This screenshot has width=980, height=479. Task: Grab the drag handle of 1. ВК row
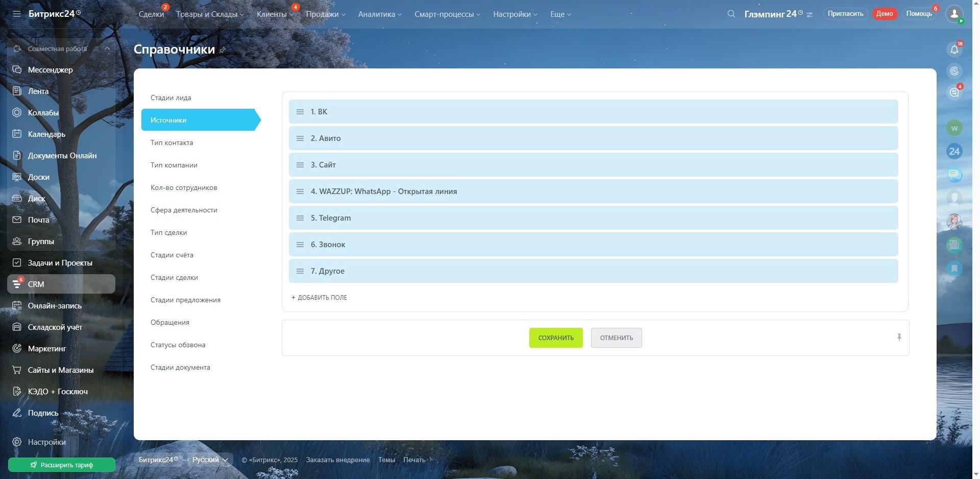300,112
